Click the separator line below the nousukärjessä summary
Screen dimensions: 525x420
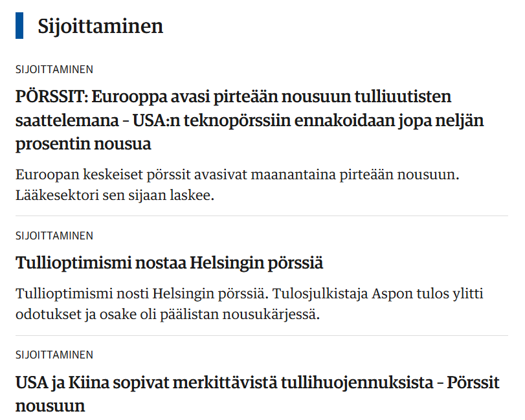pos(262,335)
